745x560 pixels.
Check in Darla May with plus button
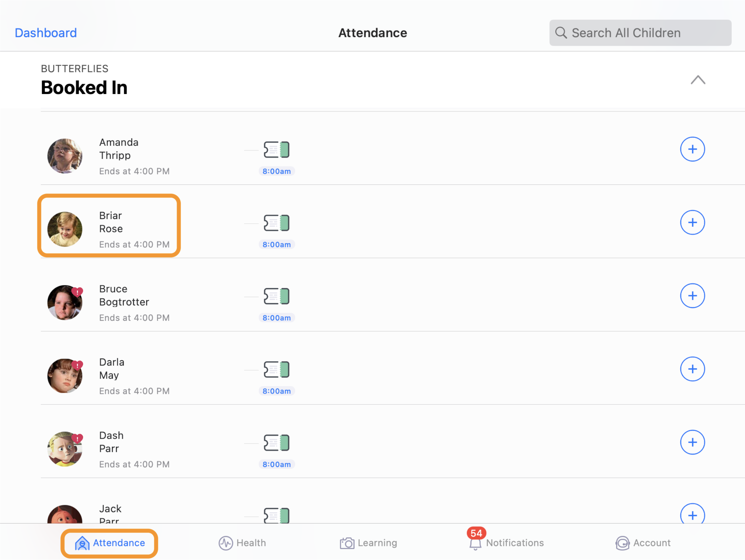coord(693,369)
